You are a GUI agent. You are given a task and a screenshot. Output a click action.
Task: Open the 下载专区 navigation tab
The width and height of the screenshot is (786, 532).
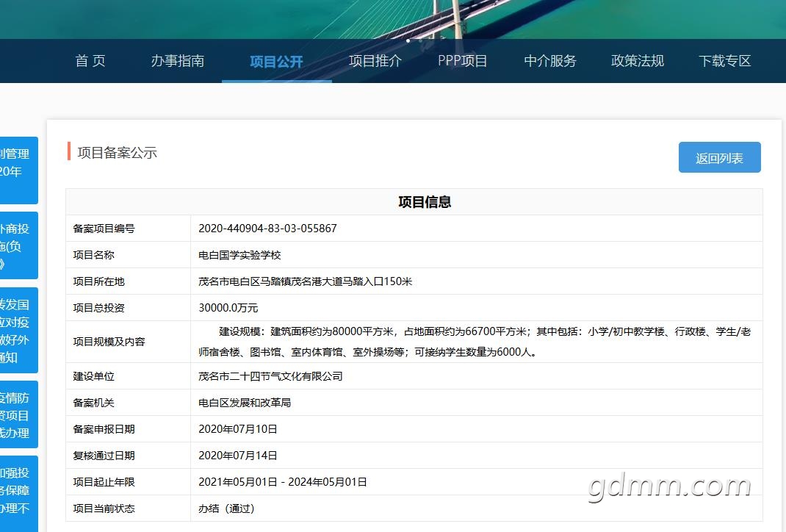[x=724, y=61]
